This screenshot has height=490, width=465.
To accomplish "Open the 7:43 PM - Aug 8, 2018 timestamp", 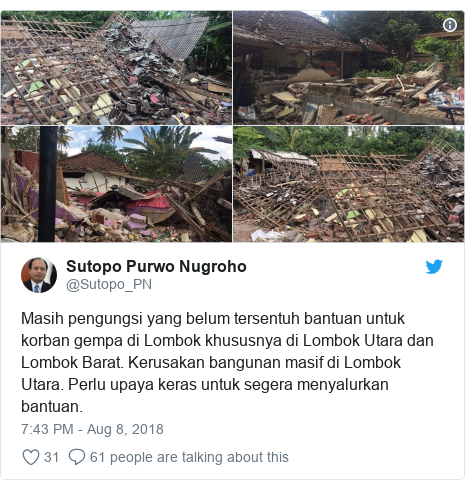I will click(x=92, y=429).
